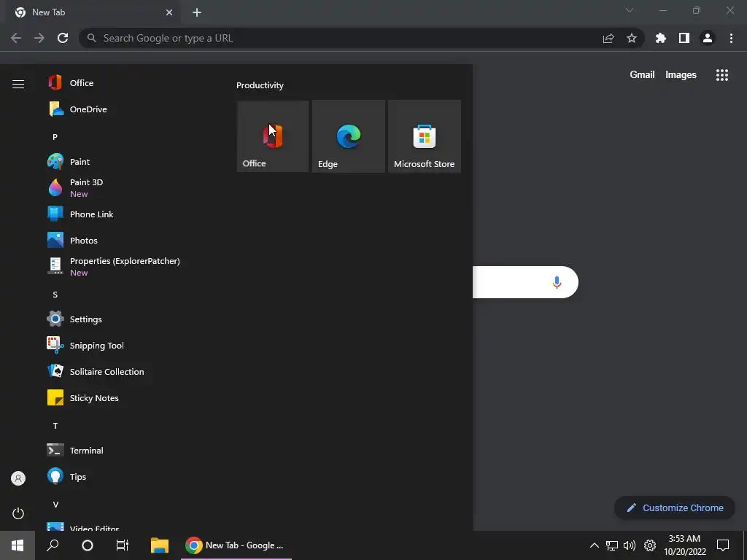Go forward in Chrome
Viewport: 747px width, 560px height.
coord(39,38)
